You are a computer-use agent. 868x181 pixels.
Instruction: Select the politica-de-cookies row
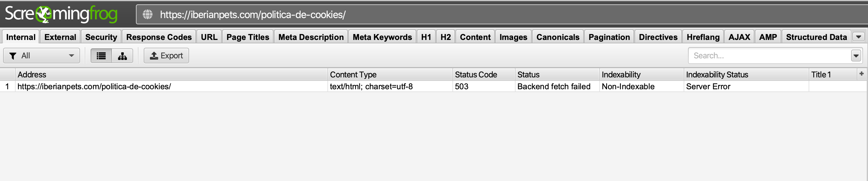tap(433, 86)
